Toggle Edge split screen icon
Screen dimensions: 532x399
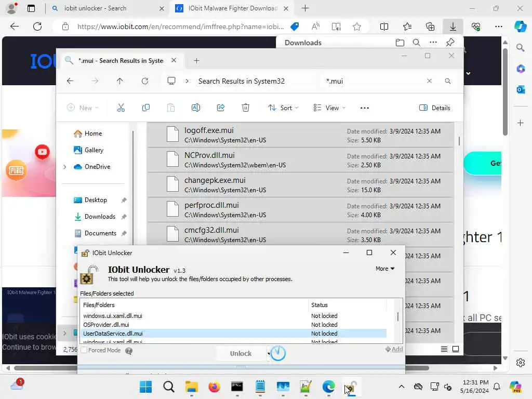[x=384, y=26]
